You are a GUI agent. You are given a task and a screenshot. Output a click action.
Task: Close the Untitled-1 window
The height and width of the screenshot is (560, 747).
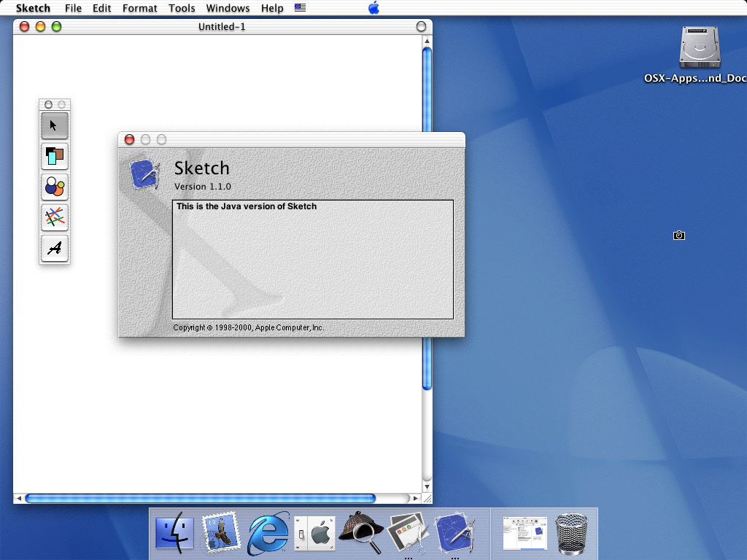coord(24,27)
